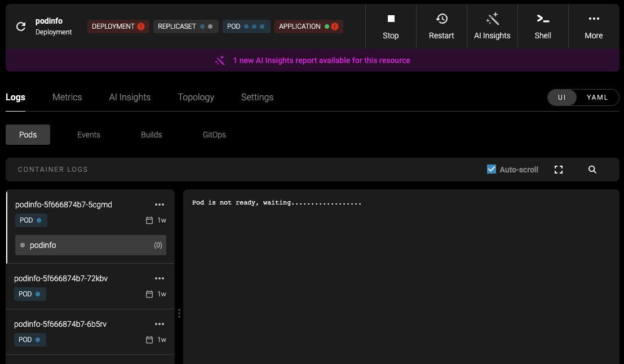Open the options menu for pod podinfo-5f666874b7-5cgmd
Image resolution: width=624 pixels, height=364 pixels.
(160, 205)
